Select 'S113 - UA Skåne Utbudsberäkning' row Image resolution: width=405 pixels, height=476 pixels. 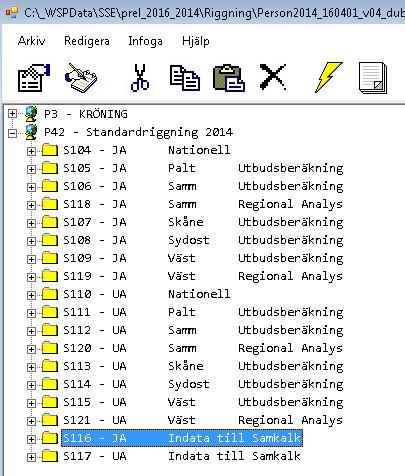[x=203, y=366]
